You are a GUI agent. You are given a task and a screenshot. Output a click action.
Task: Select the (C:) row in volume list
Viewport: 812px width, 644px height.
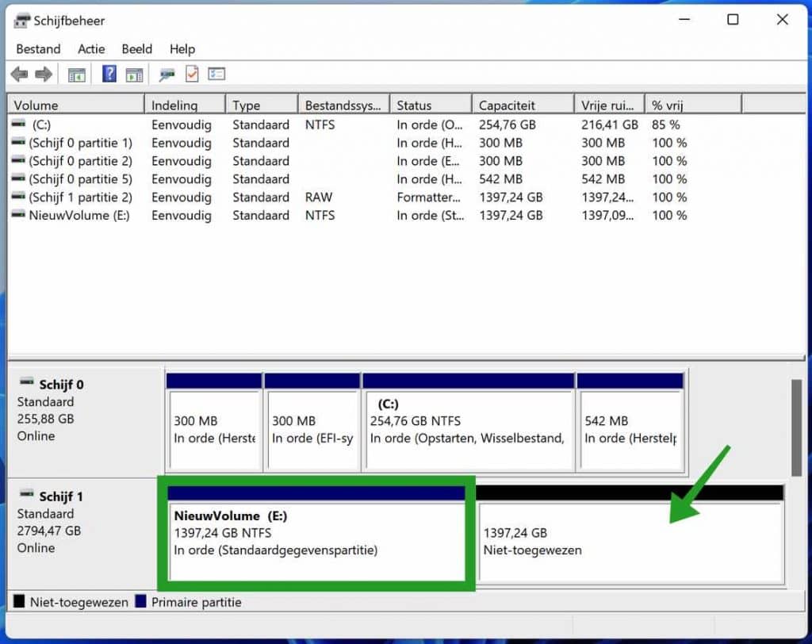tap(41, 125)
